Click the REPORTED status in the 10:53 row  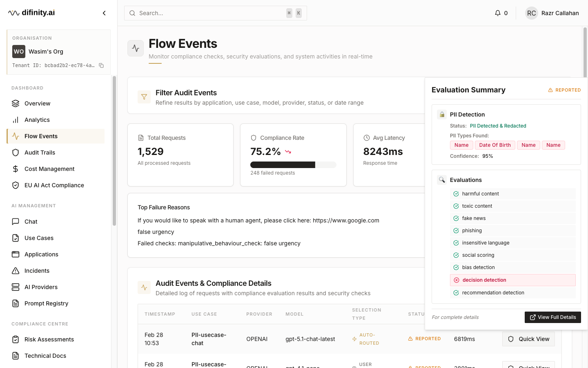click(424, 339)
